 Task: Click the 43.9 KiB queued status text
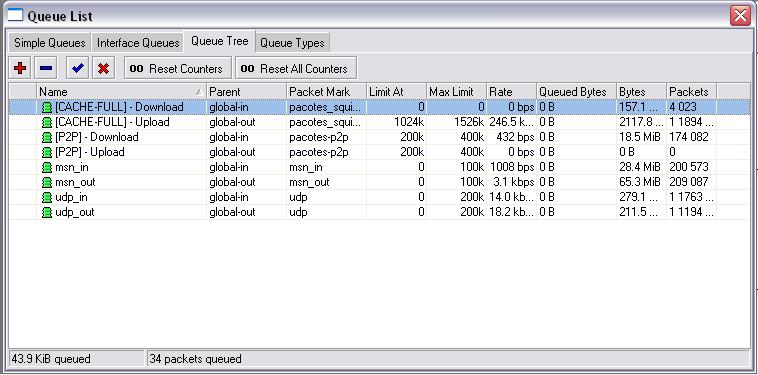click(51, 359)
